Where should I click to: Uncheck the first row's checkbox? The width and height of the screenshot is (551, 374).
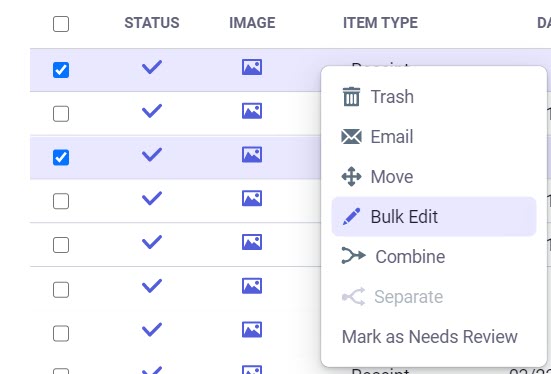(61, 70)
